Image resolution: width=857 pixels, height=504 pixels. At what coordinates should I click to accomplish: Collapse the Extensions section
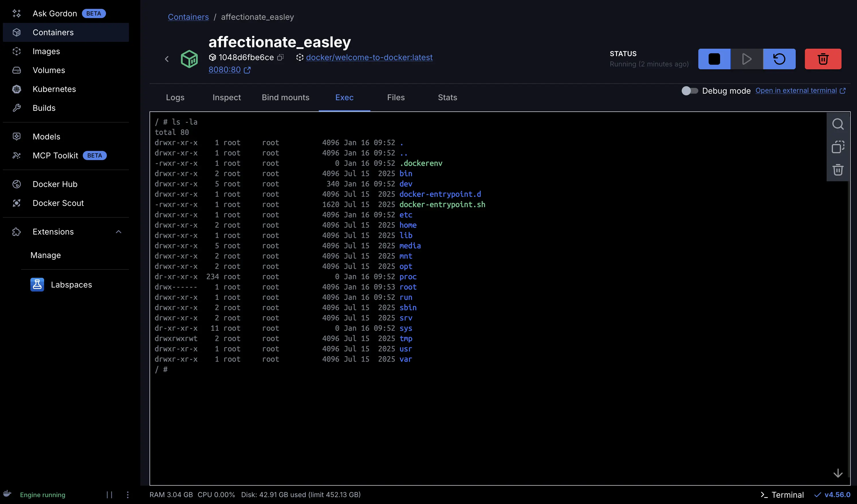pos(118,232)
